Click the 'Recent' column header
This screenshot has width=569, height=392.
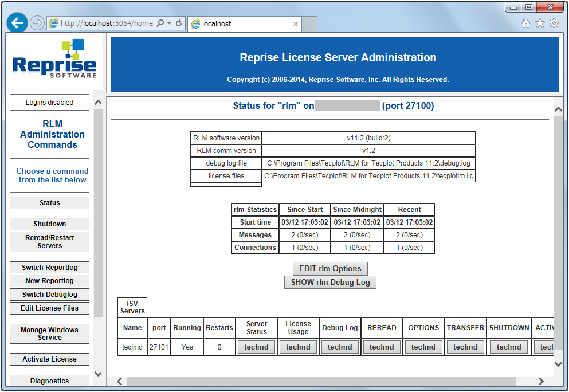[409, 209]
